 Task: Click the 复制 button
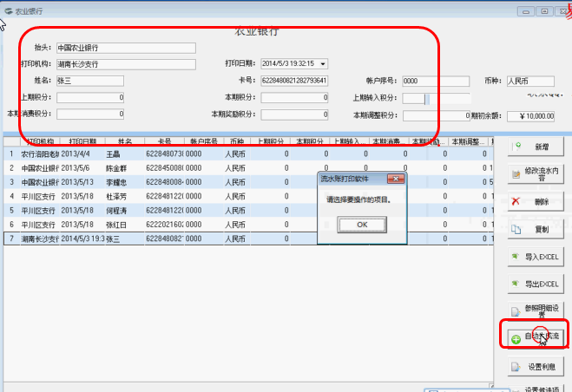pyautogui.click(x=536, y=229)
